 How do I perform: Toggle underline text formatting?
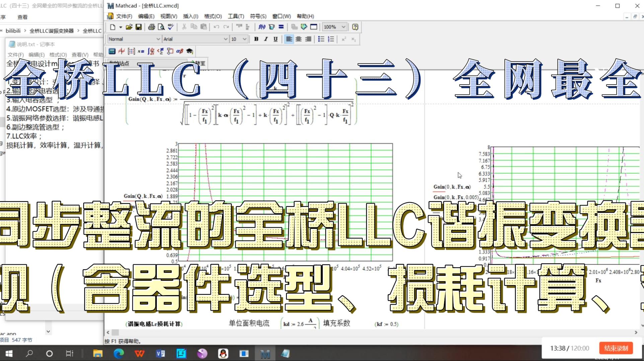pyautogui.click(x=275, y=39)
